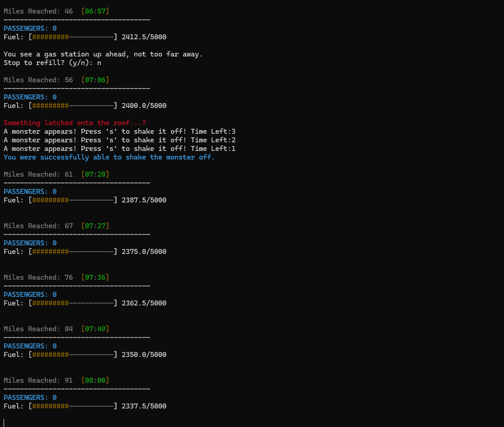Click fuel value 2350.0/5000
This screenshot has width=504, height=427.
144,355
